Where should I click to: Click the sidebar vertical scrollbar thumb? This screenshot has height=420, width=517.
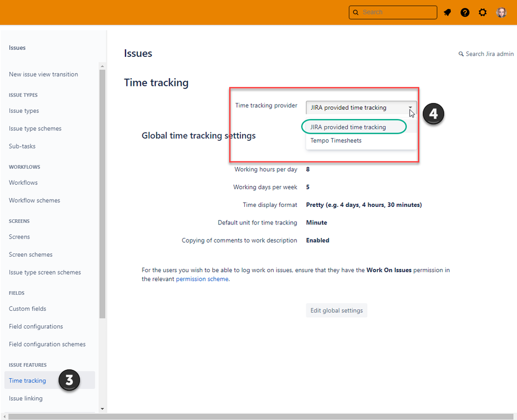[x=102, y=194]
